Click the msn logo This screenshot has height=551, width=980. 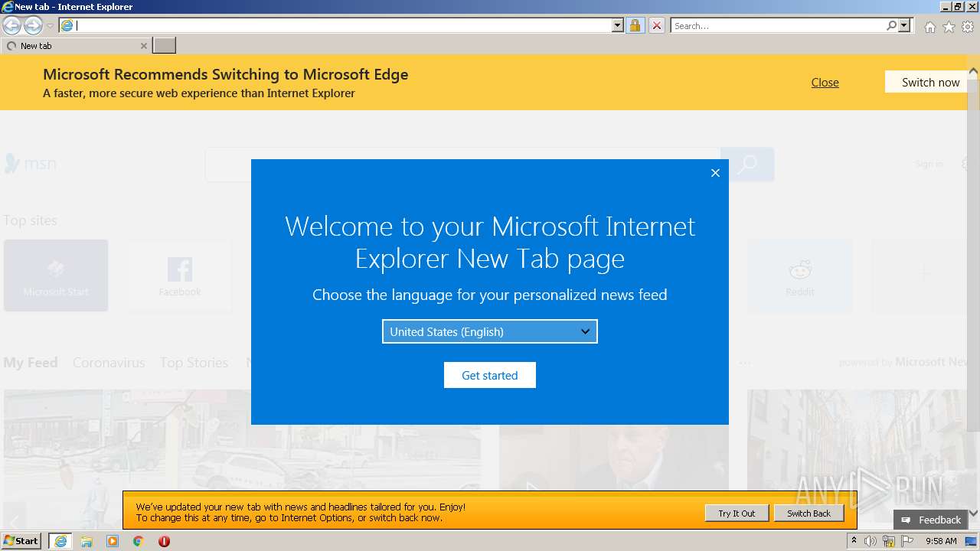(x=31, y=163)
